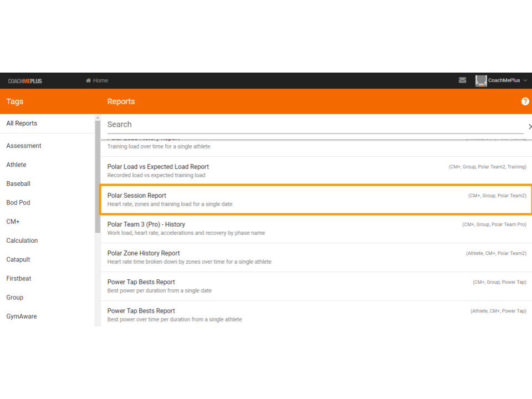Viewport: 532px width, 399px height.
Task: Open Polar Load vs Expected Load Report
Action: (316, 171)
